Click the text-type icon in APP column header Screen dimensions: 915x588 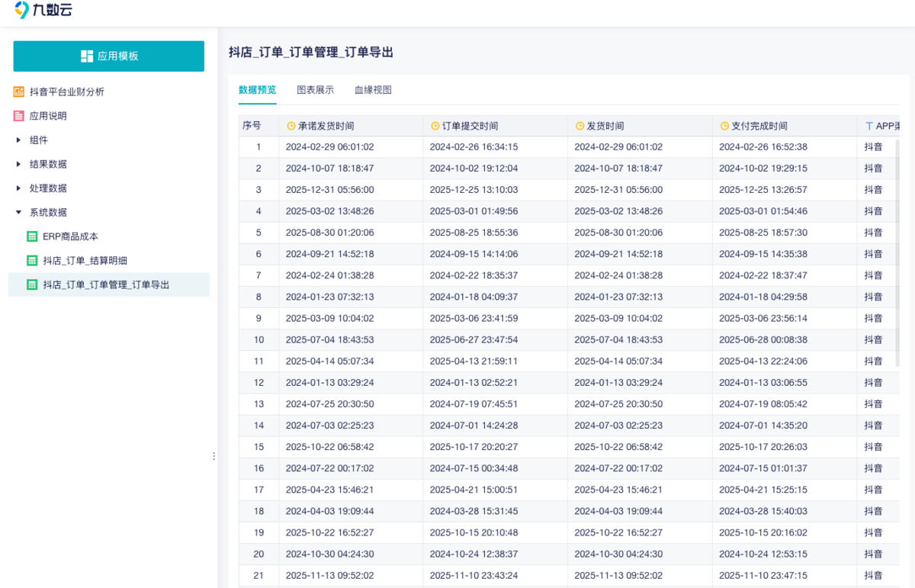(868, 126)
